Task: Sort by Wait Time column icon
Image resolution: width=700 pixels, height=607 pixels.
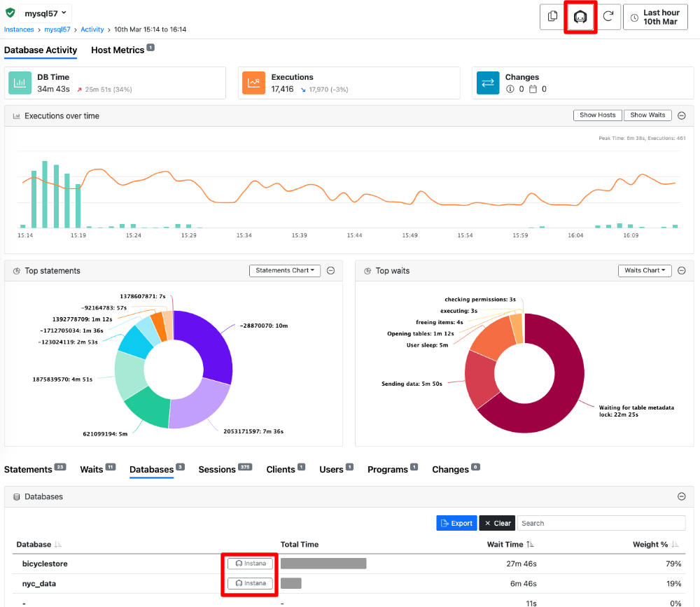Action: click(x=530, y=545)
